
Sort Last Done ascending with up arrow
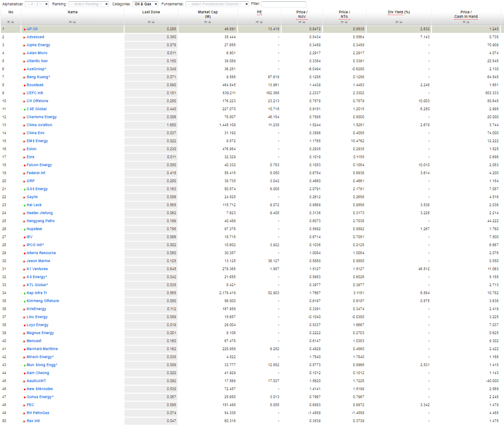(x=153, y=22)
